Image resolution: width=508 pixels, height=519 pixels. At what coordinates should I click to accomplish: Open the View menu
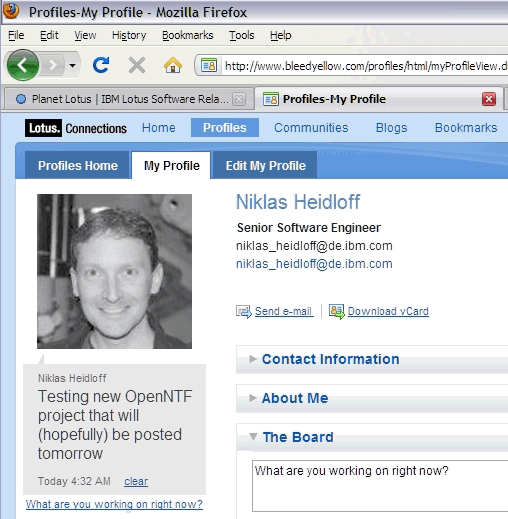pyautogui.click(x=85, y=35)
